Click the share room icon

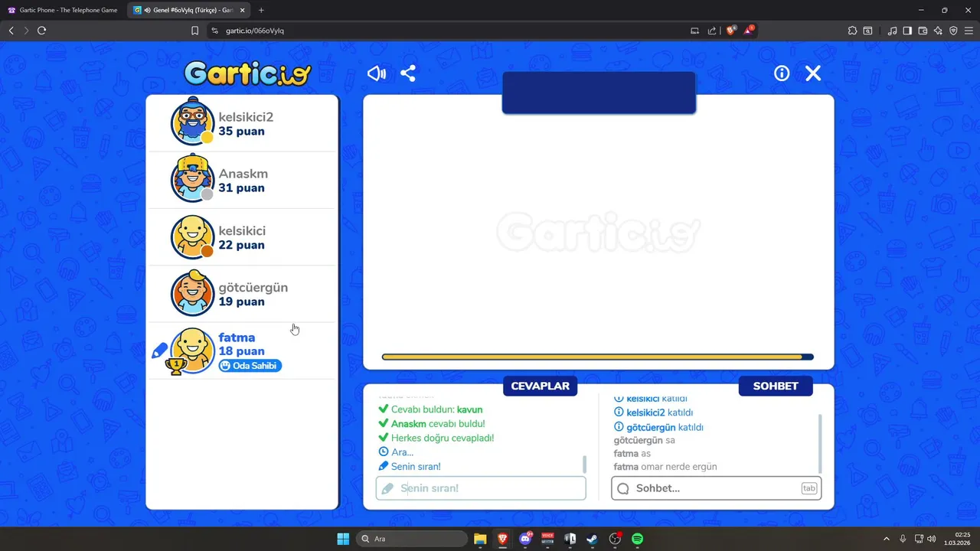coord(408,73)
